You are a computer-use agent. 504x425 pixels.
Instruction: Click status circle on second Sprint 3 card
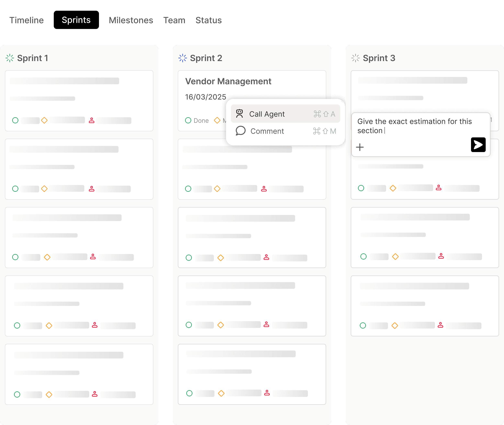[x=361, y=188]
